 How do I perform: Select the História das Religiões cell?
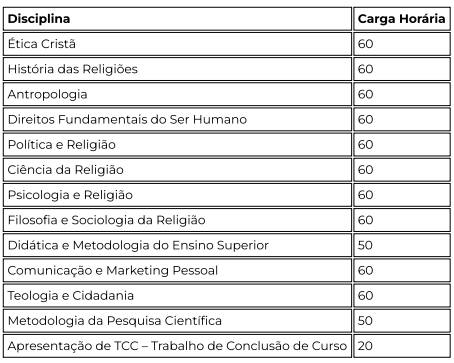[x=177, y=69]
